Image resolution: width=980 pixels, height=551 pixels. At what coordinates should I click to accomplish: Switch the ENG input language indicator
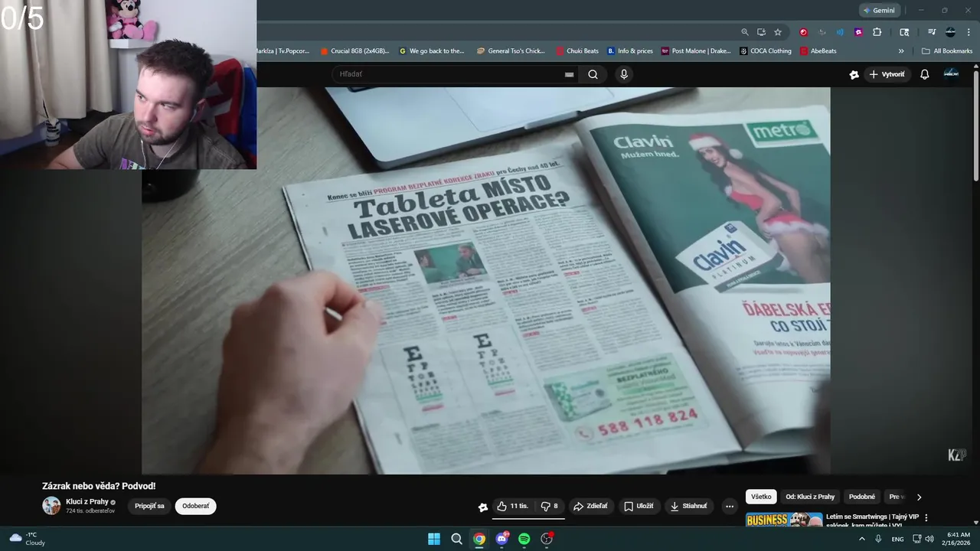(x=897, y=539)
